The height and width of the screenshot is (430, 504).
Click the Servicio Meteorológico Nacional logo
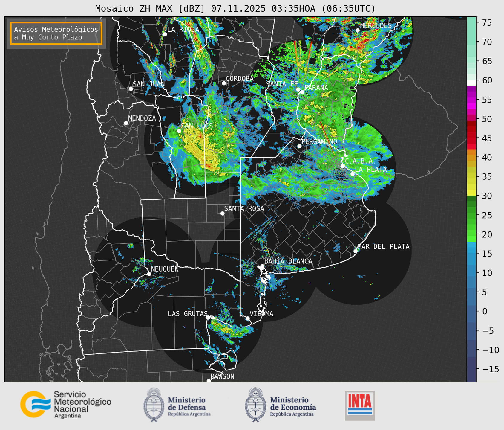point(65,405)
